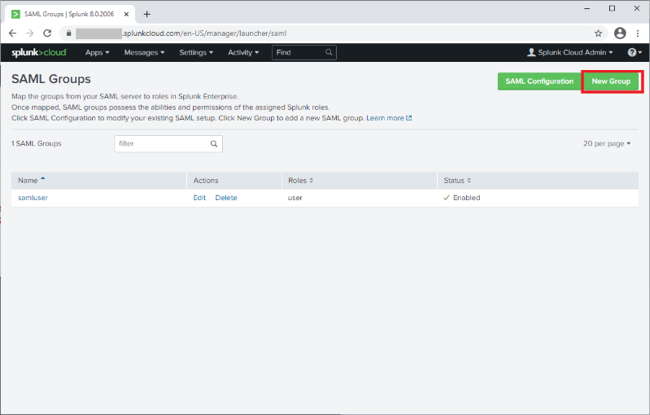Click the New Group button
Image resolution: width=650 pixels, height=415 pixels.
[x=611, y=81]
